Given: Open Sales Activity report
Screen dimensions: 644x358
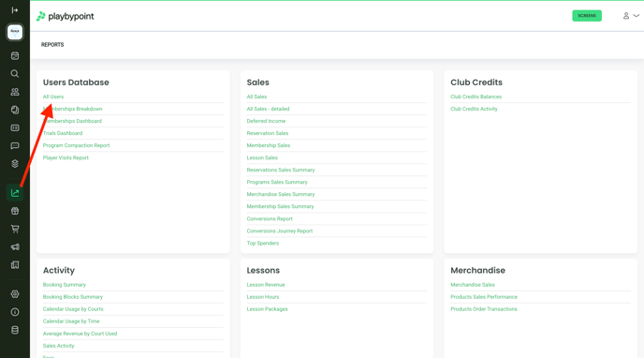Looking at the screenshot, I should point(58,346).
